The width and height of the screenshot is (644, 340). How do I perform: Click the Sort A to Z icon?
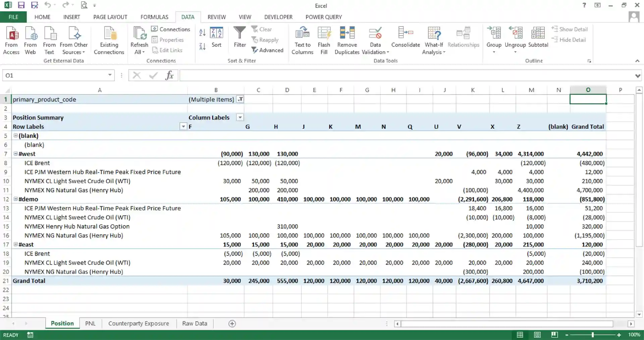(x=202, y=33)
